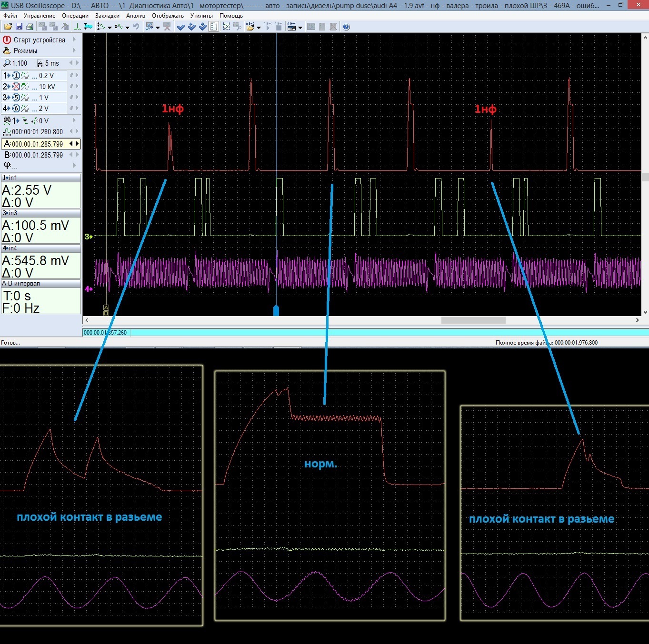Open the blue help question mark icon

pyautogui.click(x=346, y=27)
